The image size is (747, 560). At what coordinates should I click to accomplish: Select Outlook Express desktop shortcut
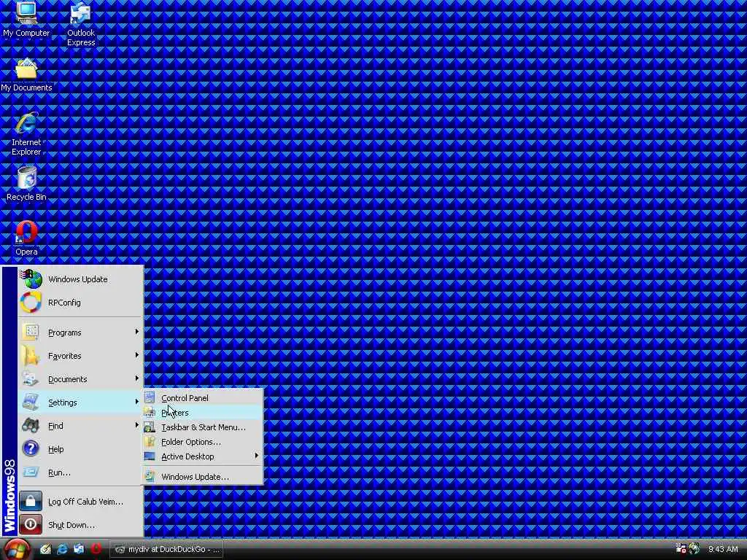tap(80, 24)
